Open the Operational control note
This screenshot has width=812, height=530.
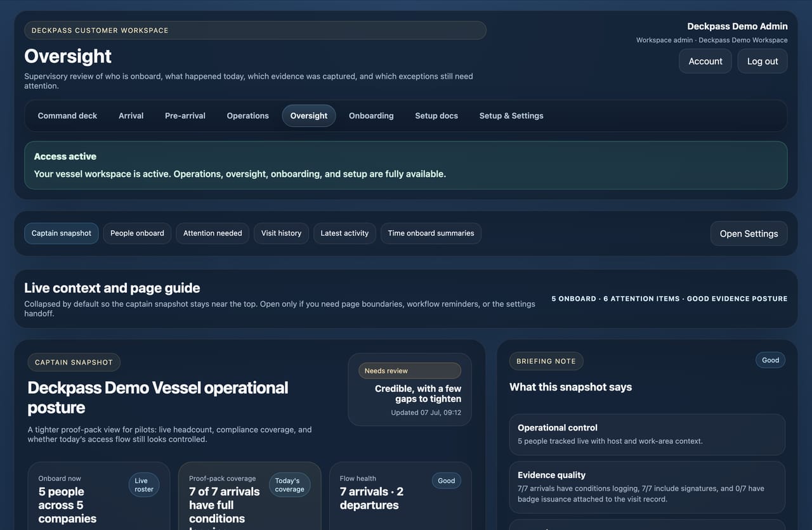[647, 434]
